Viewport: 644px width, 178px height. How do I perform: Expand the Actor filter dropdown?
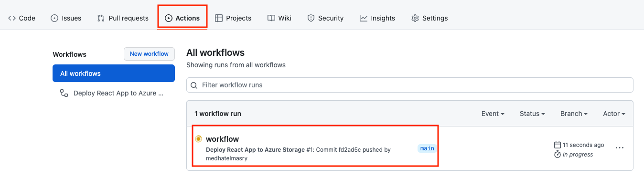(614, 114)
